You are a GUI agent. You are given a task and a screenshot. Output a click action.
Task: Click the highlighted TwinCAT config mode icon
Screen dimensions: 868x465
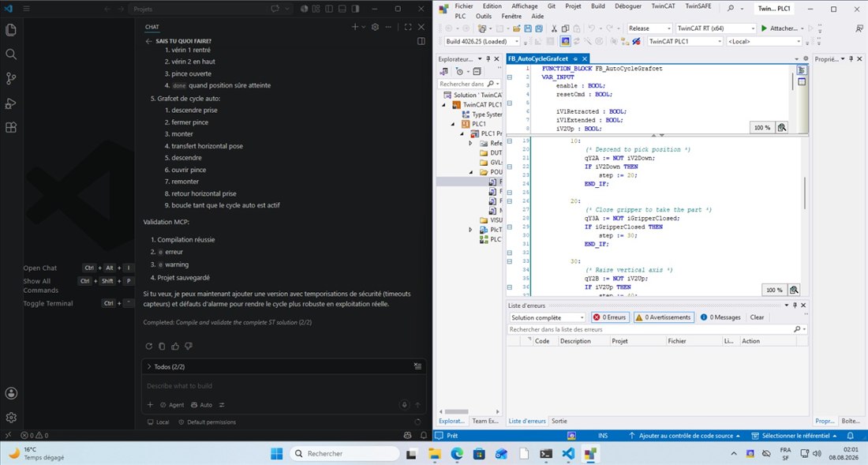click(565, 42)
